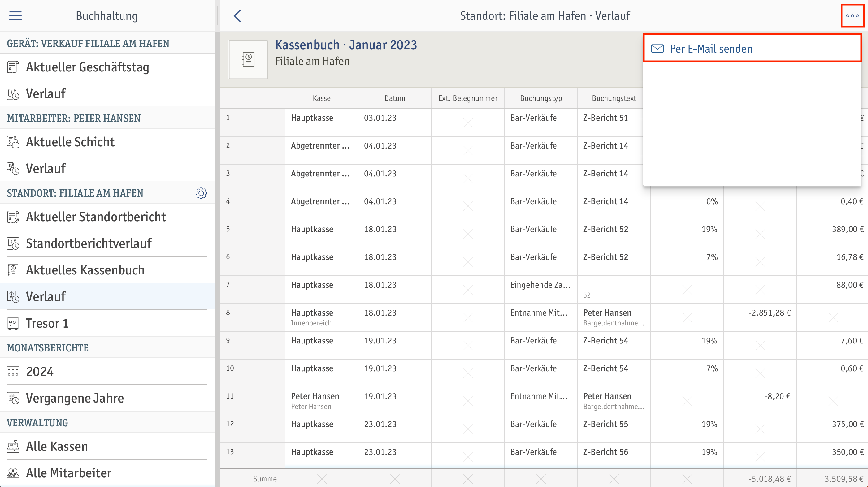Screen dimensions: 868x487
Task: Click Innenbereich under Hauptkasse in row 8
Action: coord(311,323)
